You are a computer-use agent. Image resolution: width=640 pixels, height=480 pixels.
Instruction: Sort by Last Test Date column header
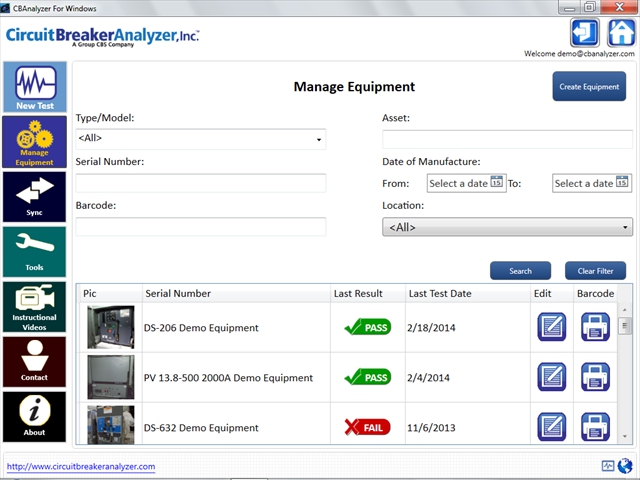[468, 293]
